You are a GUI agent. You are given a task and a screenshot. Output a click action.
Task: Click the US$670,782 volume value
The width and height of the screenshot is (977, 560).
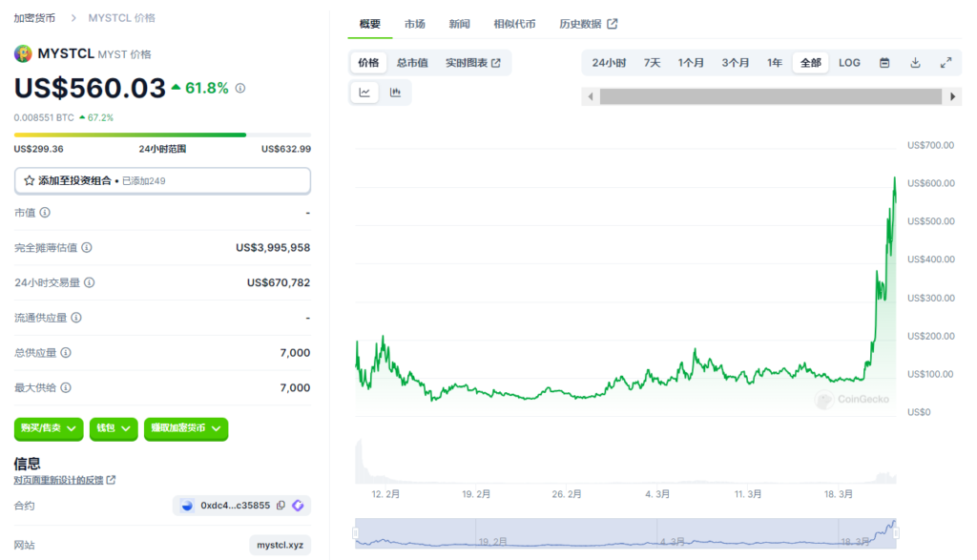tap(279, 282)
